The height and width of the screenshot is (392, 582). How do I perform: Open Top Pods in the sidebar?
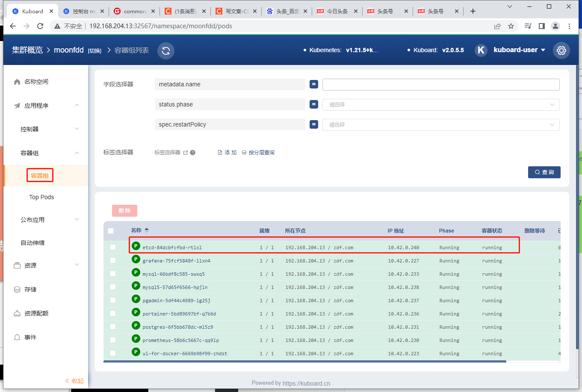pos(41,197)
